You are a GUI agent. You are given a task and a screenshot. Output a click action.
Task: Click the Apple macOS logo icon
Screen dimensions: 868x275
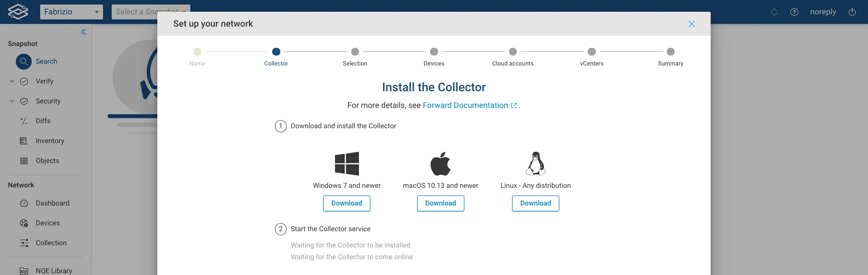tap(441, 163)
